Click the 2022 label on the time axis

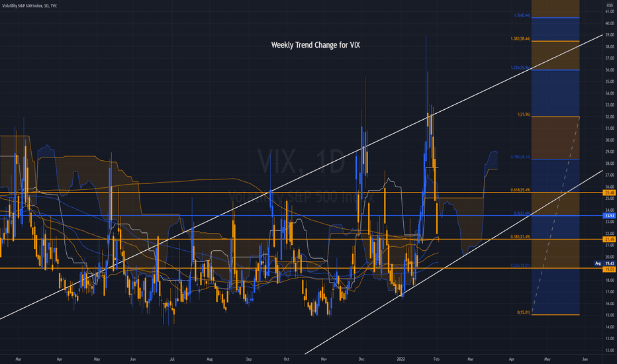(401, 359)
